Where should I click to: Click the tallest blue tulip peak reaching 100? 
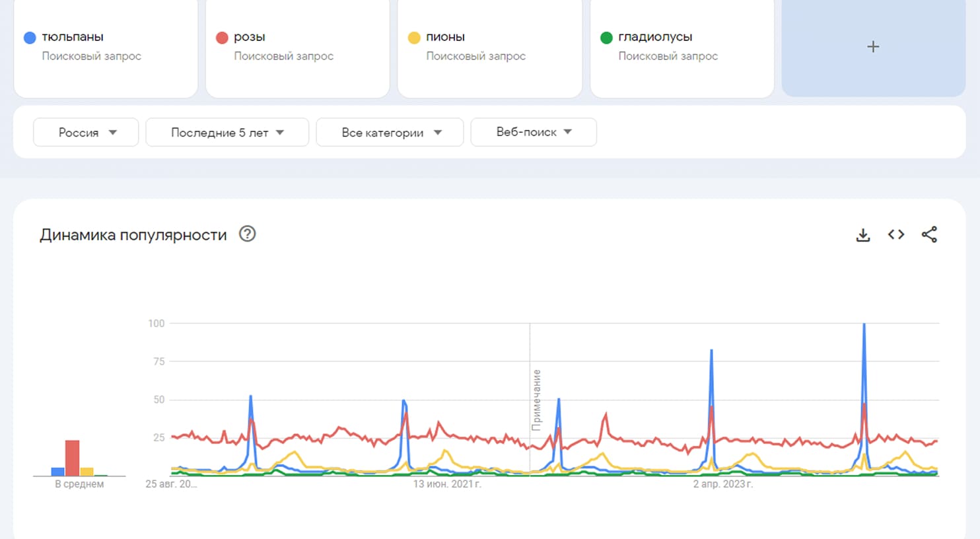[x=864, y=325]
